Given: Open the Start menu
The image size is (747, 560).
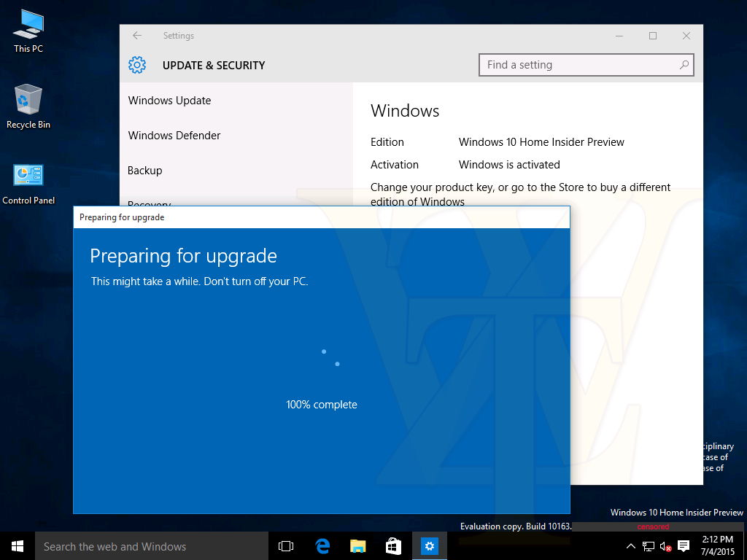Looking at the screenshot, I should [18, 545].
